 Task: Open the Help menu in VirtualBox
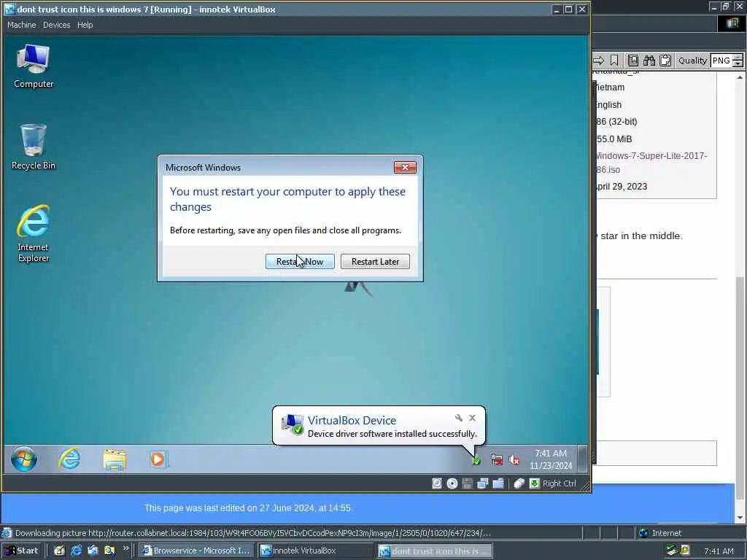(x=85, y=25)
